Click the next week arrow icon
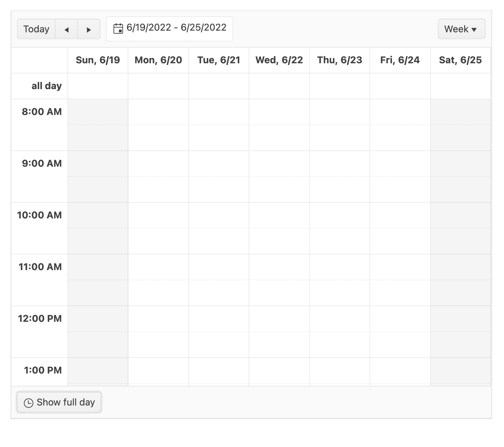Viewport: 504px width, 447px height. point(89,30)
